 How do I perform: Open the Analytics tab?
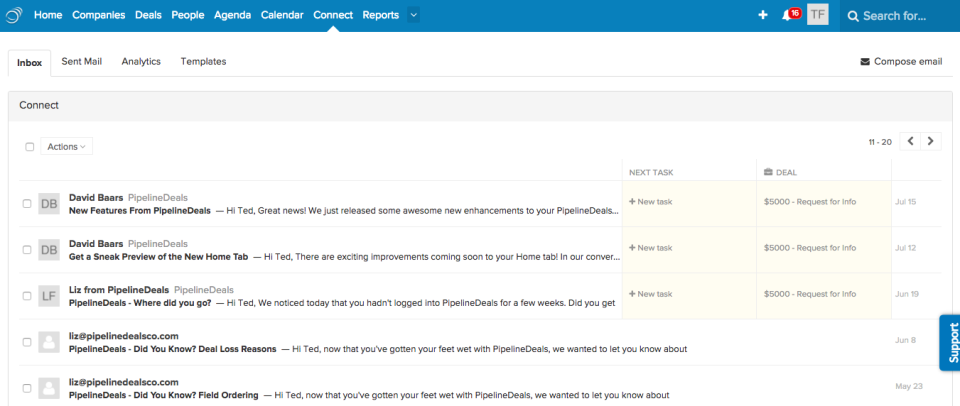point(141,62)
